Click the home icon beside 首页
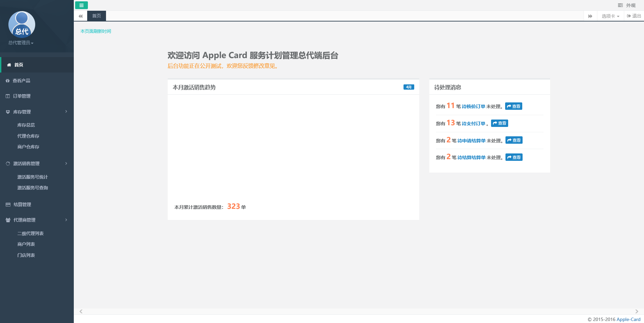The width and height of the screenshot is (644, 323). pos(9,65)
